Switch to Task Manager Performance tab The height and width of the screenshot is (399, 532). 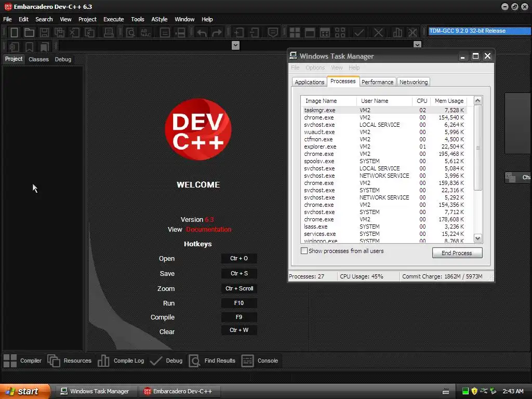(x=377, y=82)
